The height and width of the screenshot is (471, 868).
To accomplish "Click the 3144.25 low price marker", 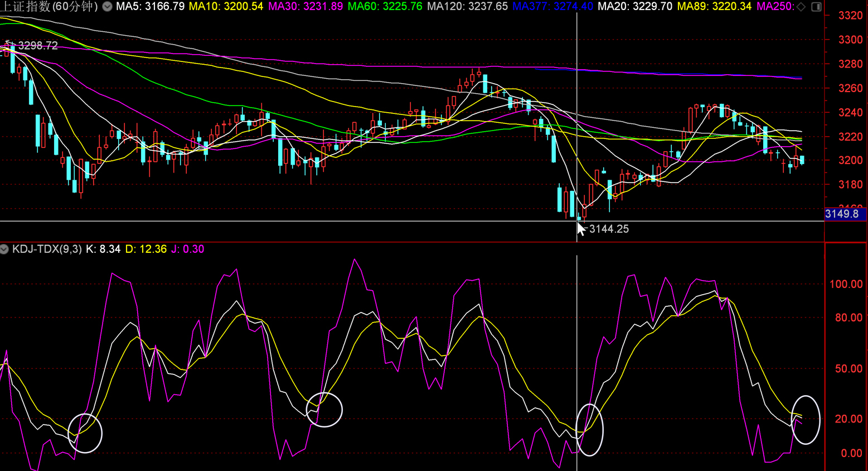I will [x=609, y=229].
